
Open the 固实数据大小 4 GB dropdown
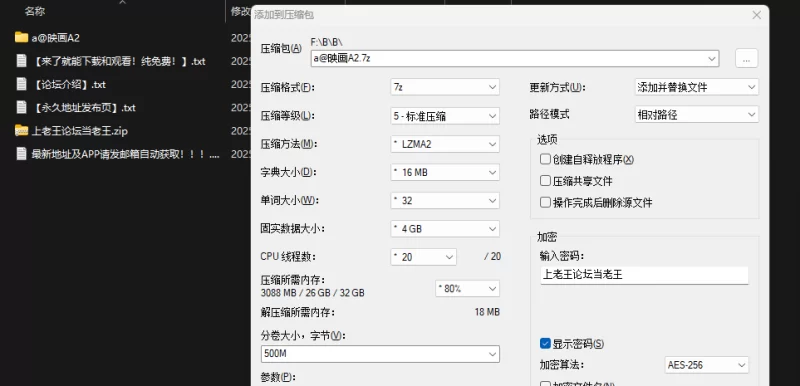[445, 228]
